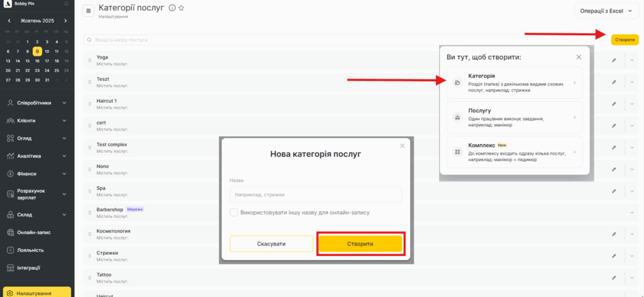
Task: Click the star favorite icon in the header
Action: coord(181,8)
